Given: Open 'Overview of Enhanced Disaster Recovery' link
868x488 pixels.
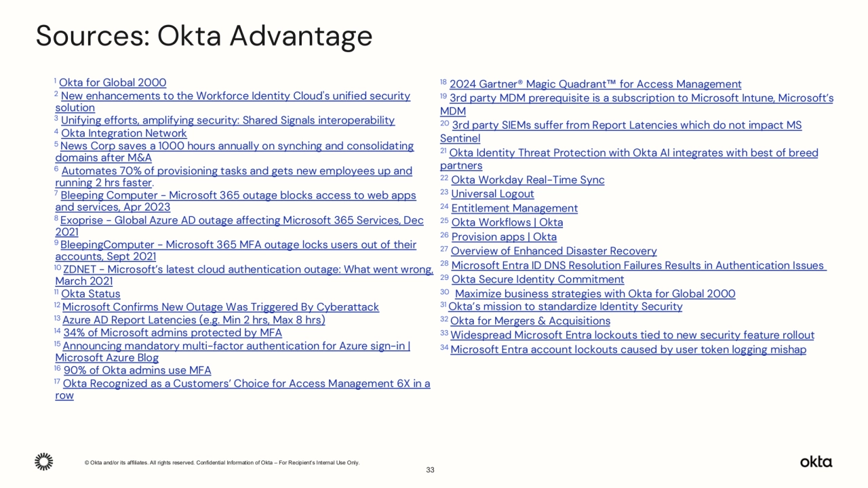Looking at the screenshot, I should click(554, 251).
